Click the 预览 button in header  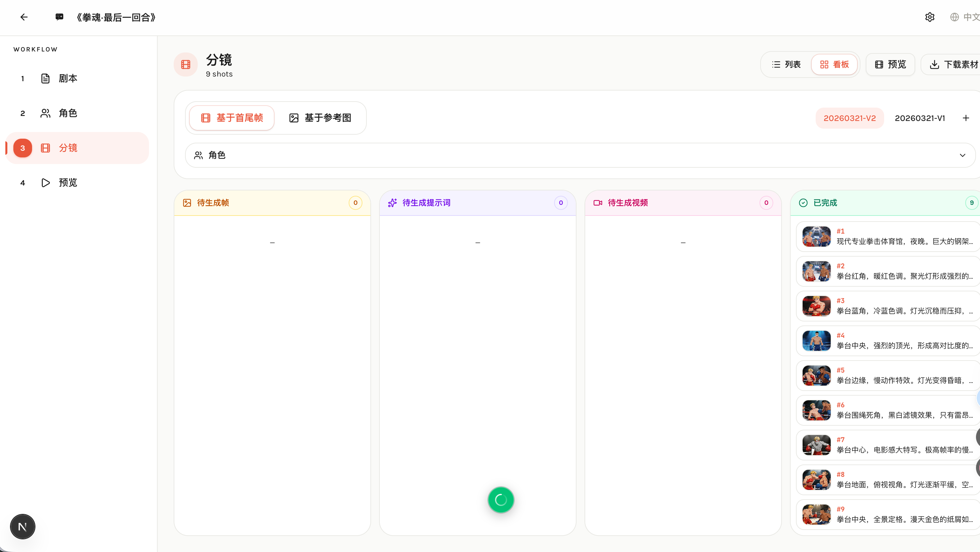(890, 65)
